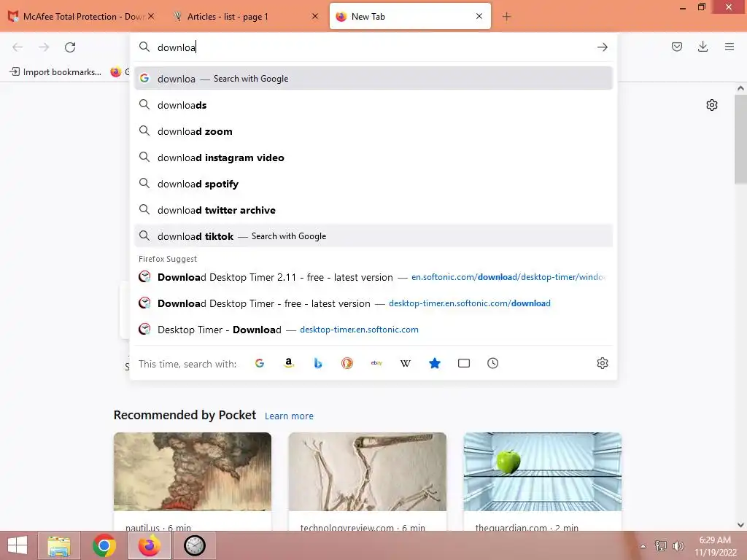Open the volcano eruption Pocket article thumbnail
Viewport: 747px width, 560px height.
[193, 472]
